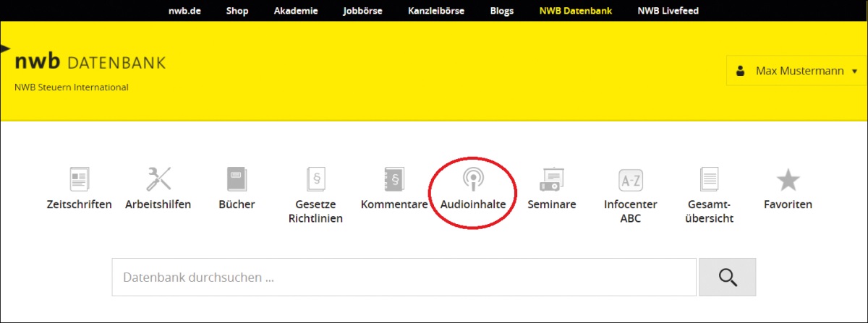Open the Gesamtübersicht document icon
Screen dimensions: 868x323
point(710,179)
